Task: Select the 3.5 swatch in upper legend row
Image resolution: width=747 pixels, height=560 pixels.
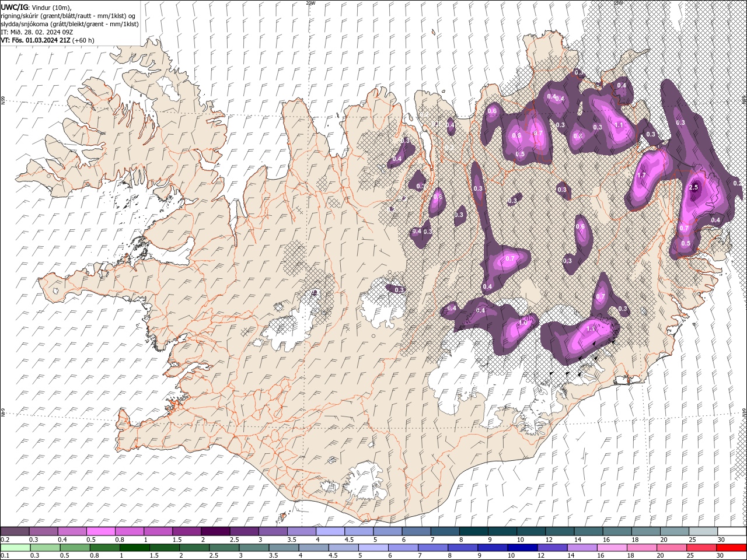Action: tap(302, 531)
